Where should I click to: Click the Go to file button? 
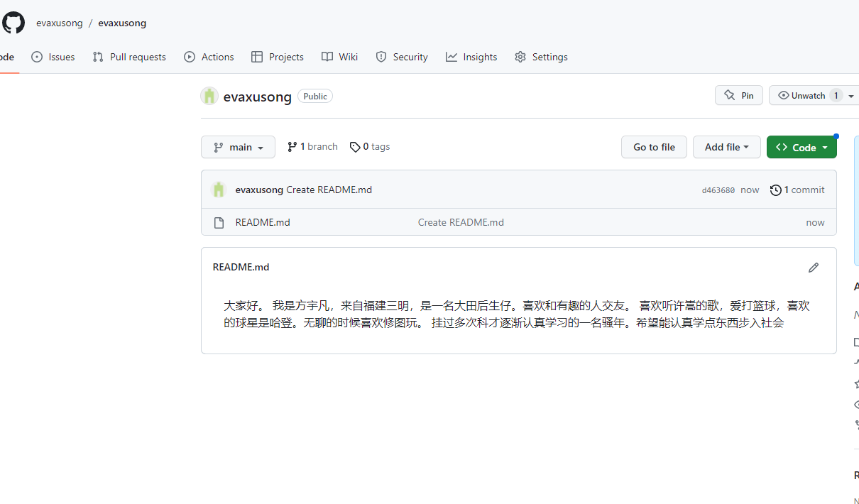point(654,147)
